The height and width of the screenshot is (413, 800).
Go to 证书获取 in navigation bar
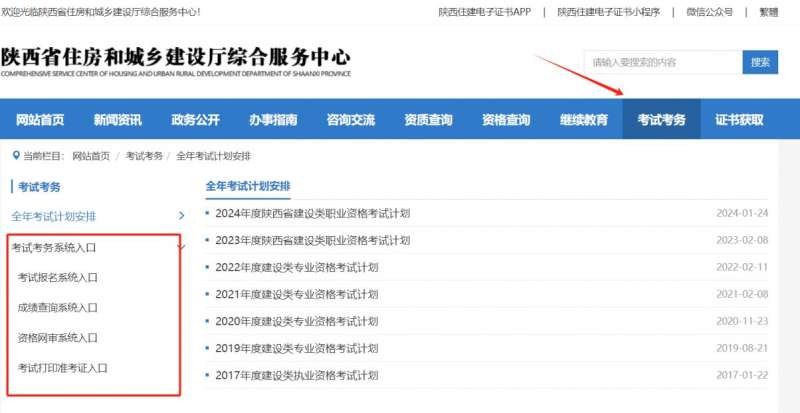click(x=739, y=120)
